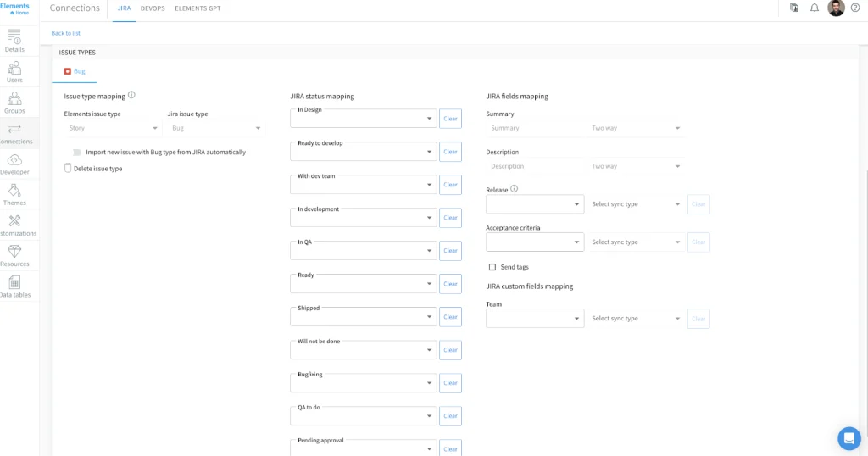Image resolution: width=868 pixels, height=456 pixels.
Task: Open the In QA status dropdown
Action: [x=363, y=251]
